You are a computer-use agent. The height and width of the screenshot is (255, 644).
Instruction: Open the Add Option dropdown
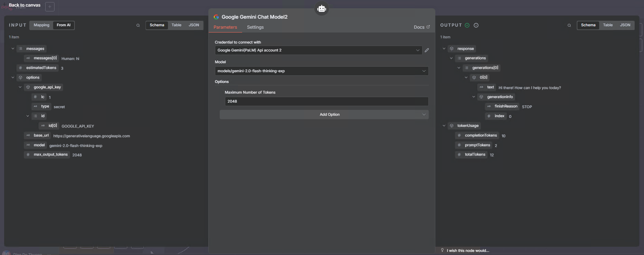324,115
